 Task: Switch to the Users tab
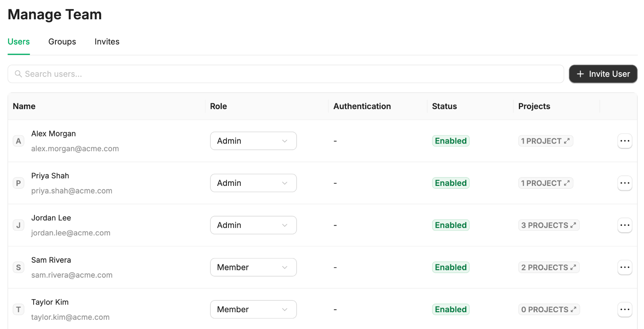[x=18, y=42]
